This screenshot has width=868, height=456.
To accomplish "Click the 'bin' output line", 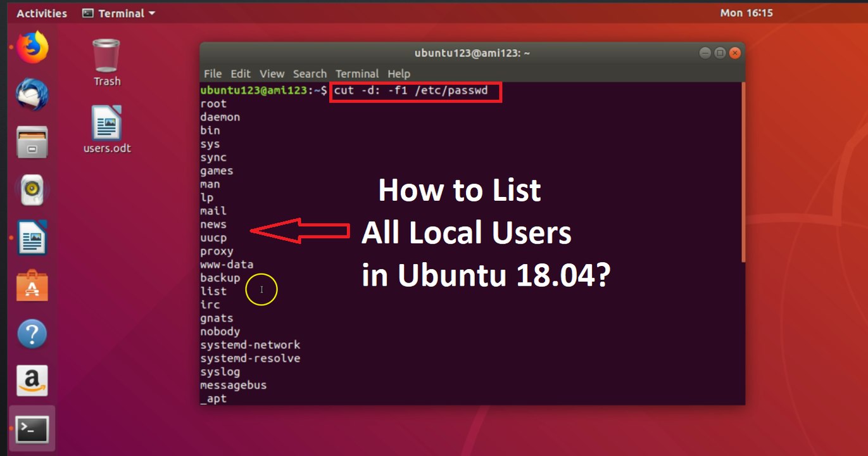I will tap(210, 130).
